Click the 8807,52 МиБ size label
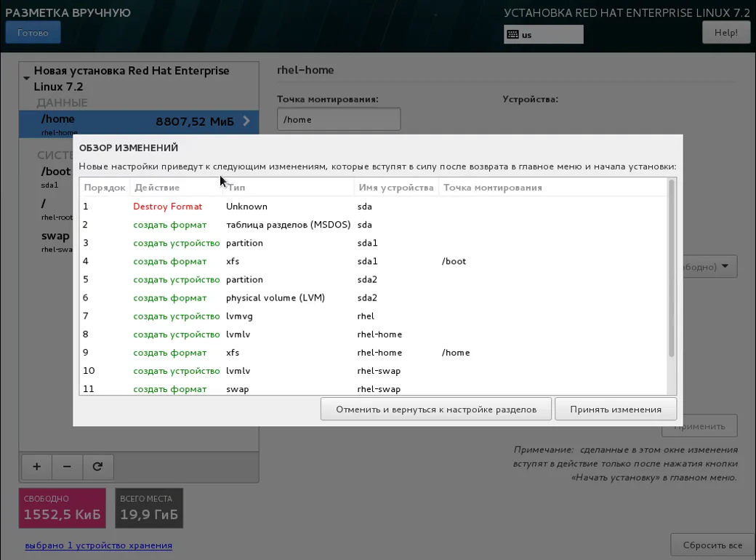Viewport: 756px width, 560px height. coord(195,121)
